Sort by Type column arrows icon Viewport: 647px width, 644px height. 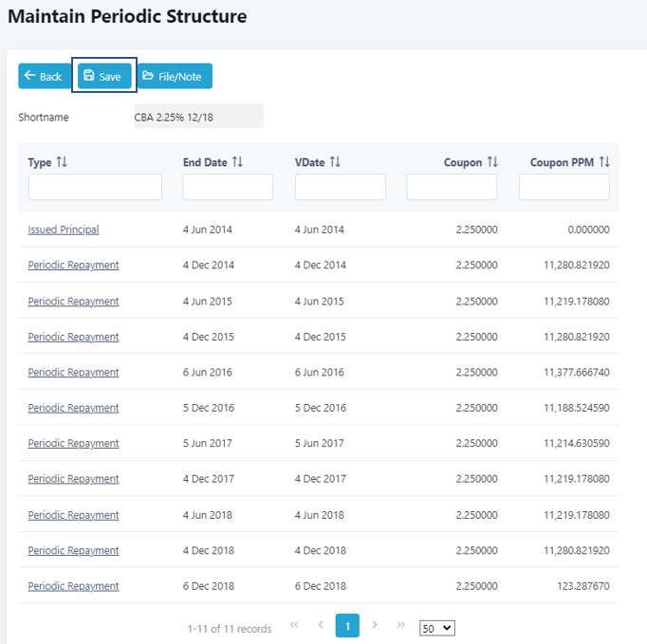coord(63,162)
